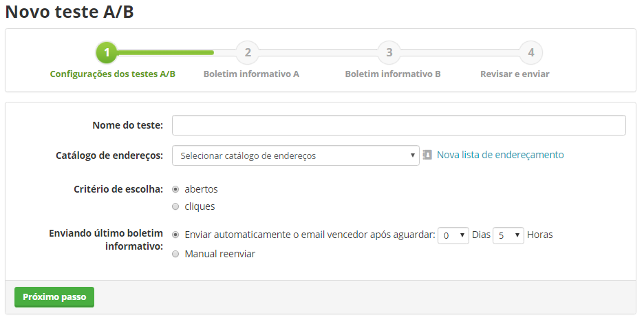
Task: Select the 'cliques' radio option
Action: pos(175,206)
